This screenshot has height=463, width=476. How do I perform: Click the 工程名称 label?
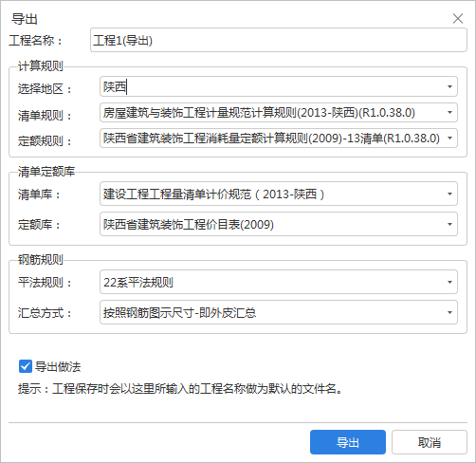[x=35, y=40]
